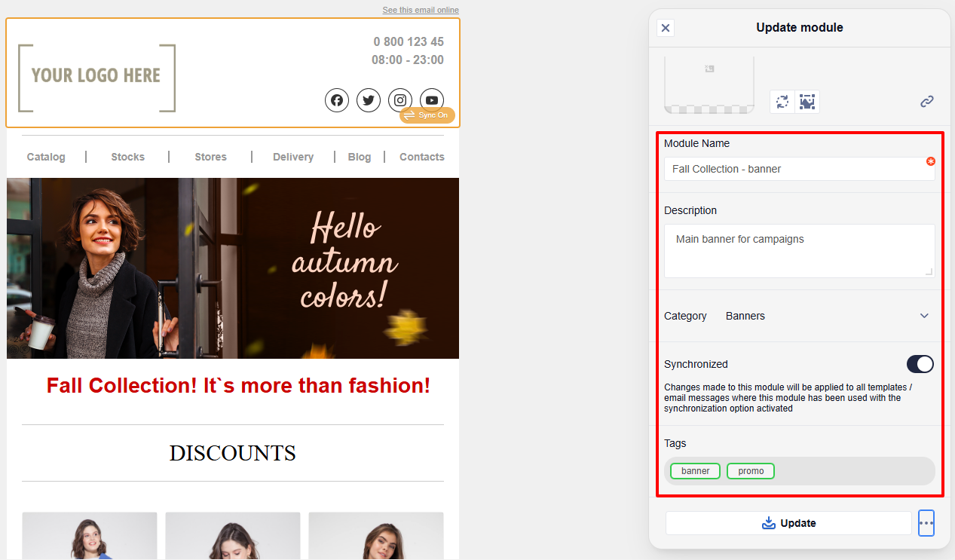Image resolution: width=955 pixels, height=560 pixels.
Task: Click the DISCOUNTS heading
Action: pos(233,453)
